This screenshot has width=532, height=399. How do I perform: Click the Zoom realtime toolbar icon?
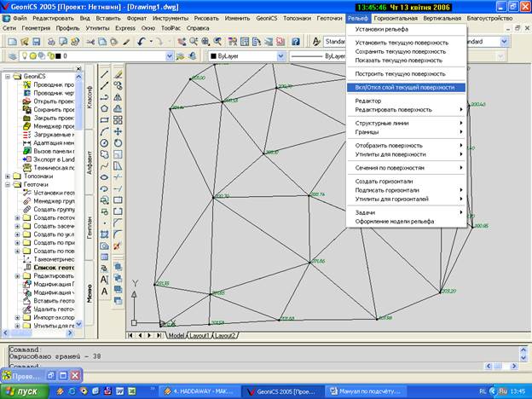(194, 42)
